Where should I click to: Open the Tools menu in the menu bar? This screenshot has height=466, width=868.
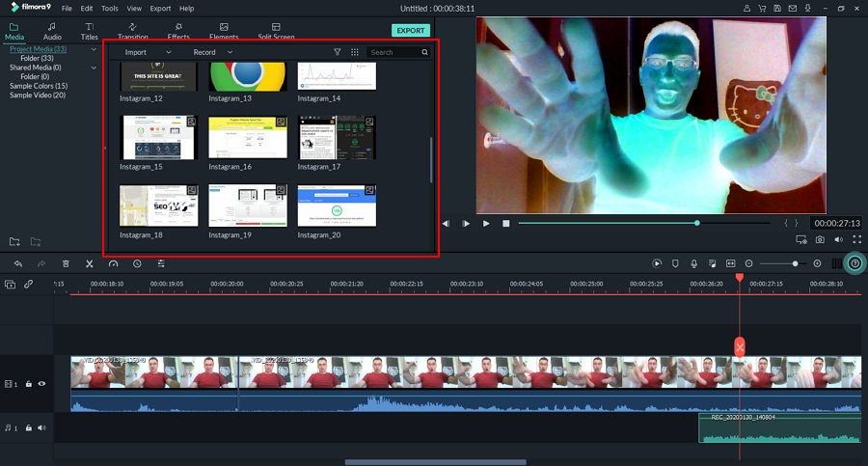[112, 9]
